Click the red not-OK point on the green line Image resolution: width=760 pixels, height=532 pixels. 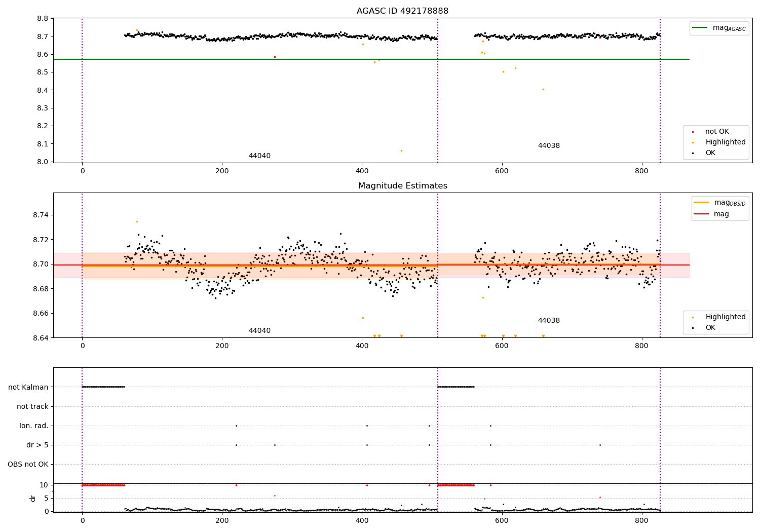click(275, 57)
